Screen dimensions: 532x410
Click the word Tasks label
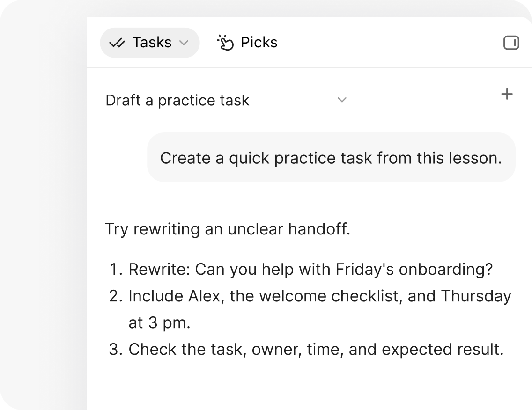[x=152, y=43]
